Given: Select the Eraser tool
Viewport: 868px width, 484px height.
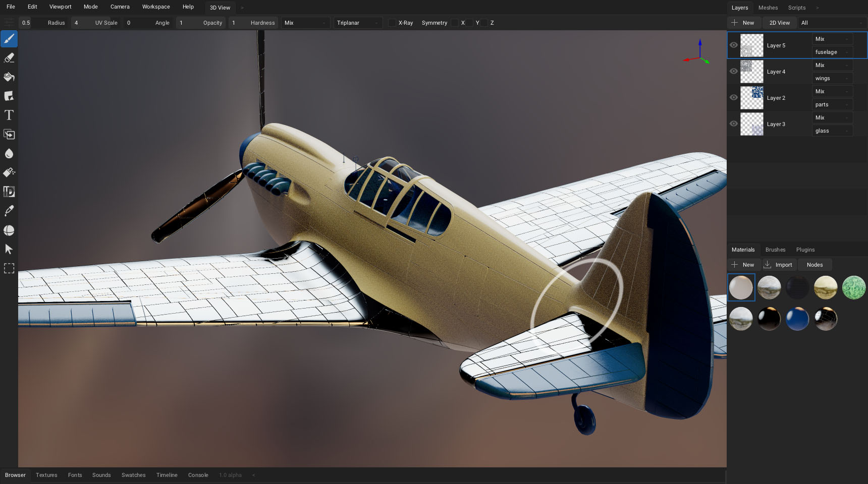Looking at the screenshot, I should coord(9,58).
